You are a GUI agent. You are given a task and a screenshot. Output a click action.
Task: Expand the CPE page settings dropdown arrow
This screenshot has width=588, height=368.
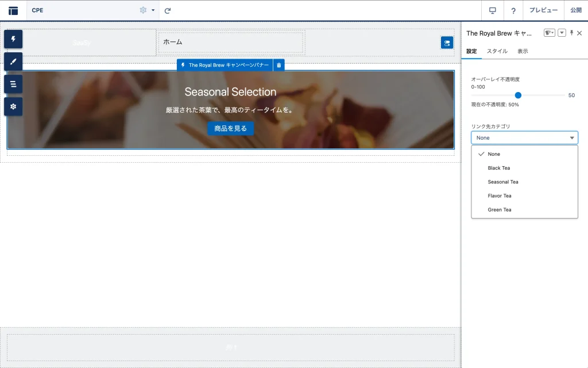pos(153,10)
